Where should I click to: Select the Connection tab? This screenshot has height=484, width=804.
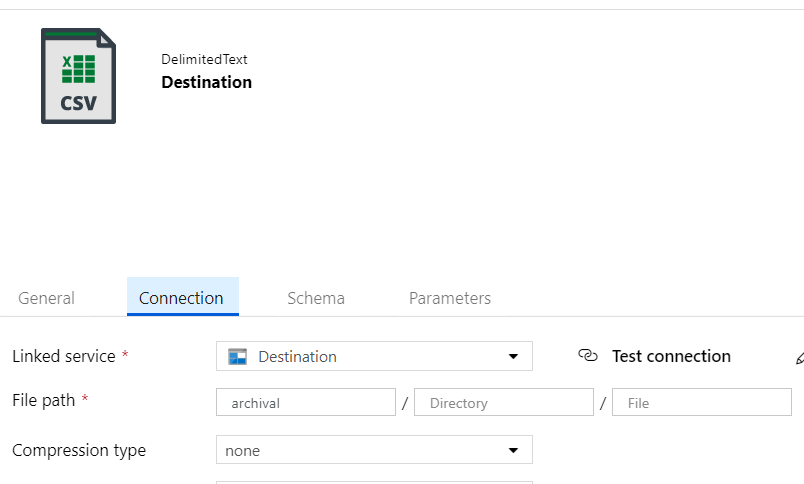(183, 297)
